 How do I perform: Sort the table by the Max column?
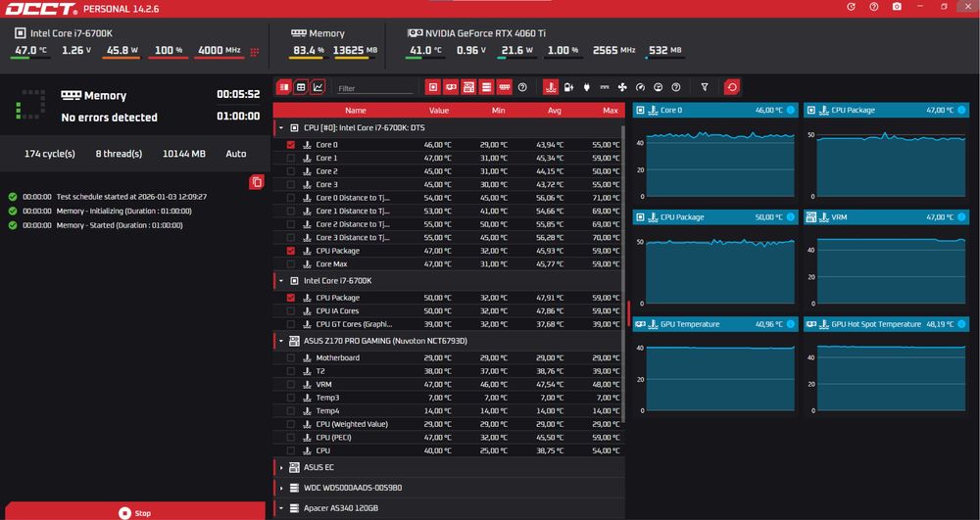click(610, 111)
